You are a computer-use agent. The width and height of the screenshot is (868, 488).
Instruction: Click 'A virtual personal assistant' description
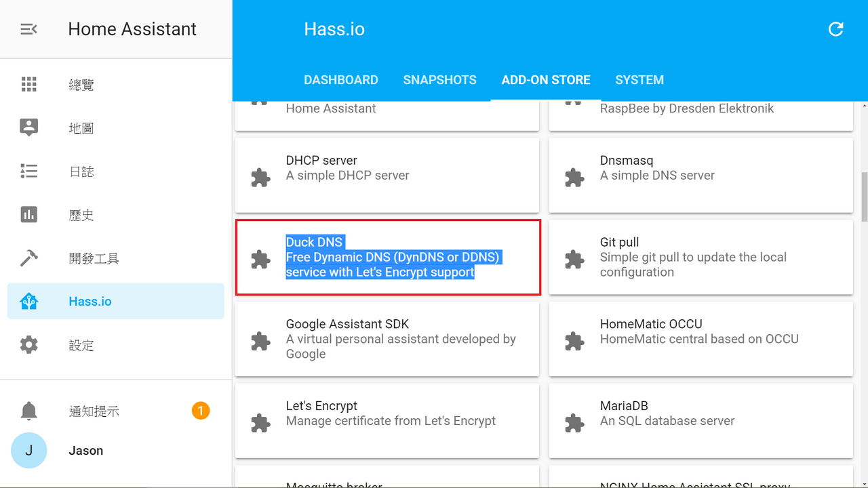click(x=401, y=346)
